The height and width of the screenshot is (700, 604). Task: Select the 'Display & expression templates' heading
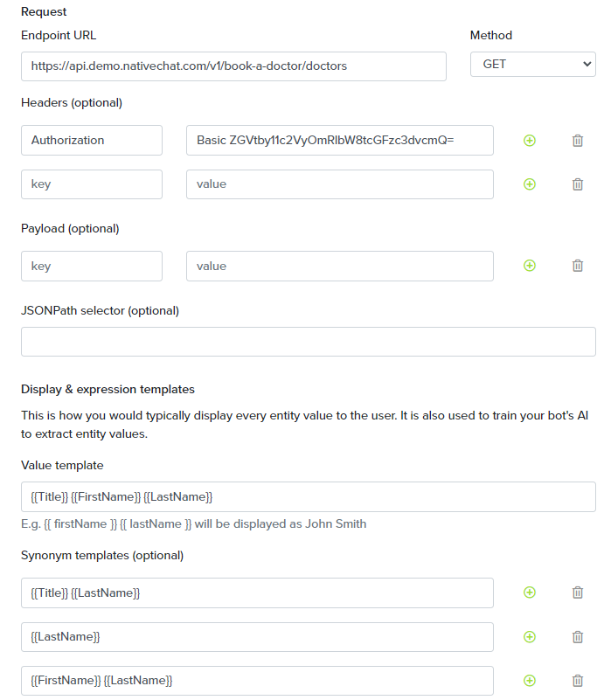click(108, 389)
